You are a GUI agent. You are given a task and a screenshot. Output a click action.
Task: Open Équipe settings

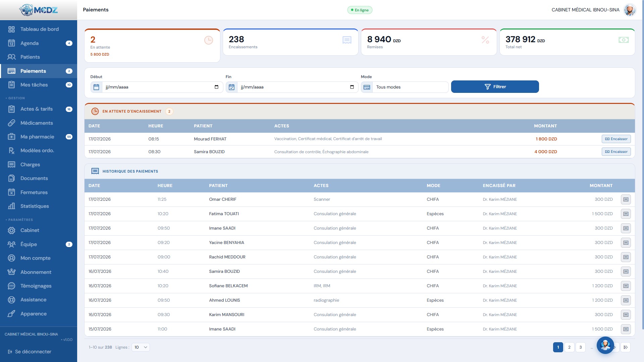tap(39, 244)
